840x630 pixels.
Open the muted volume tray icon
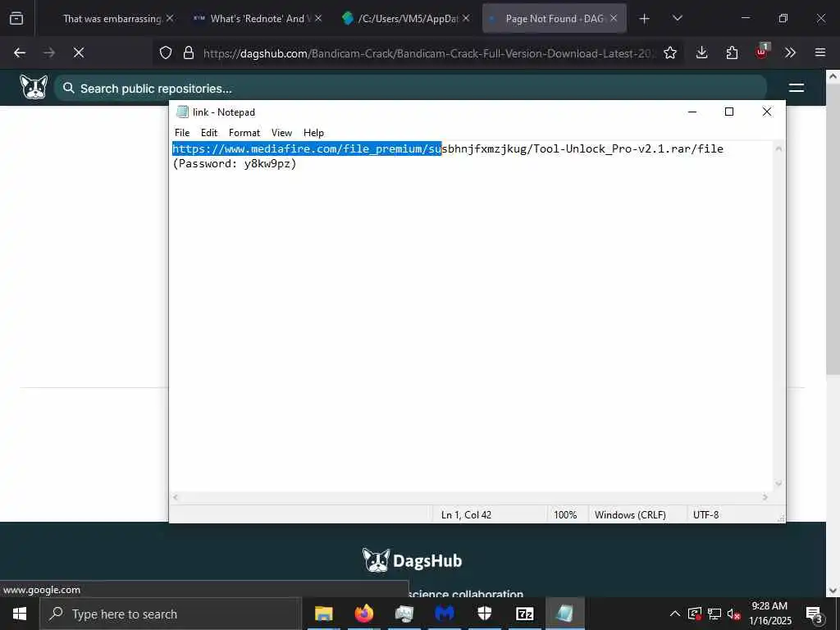point(734,614)
